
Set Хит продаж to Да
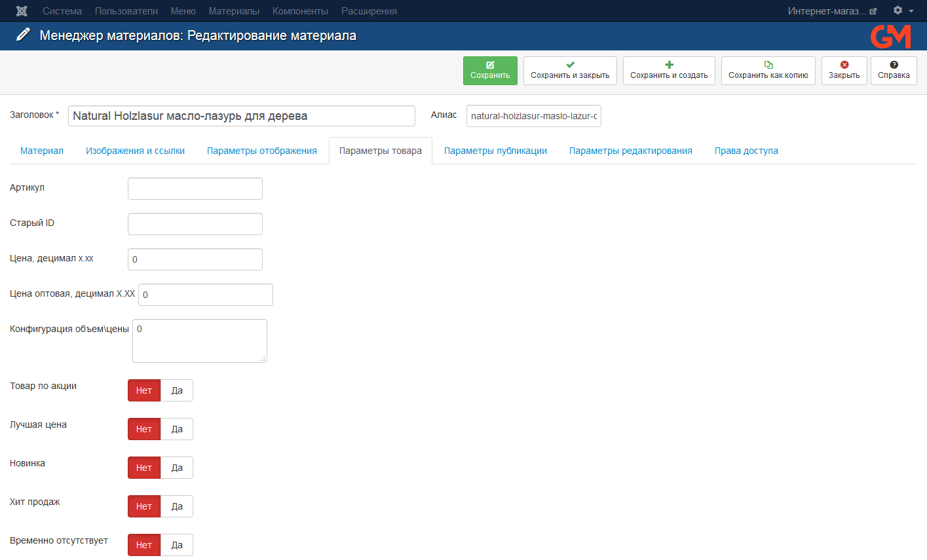pos(177,506)
